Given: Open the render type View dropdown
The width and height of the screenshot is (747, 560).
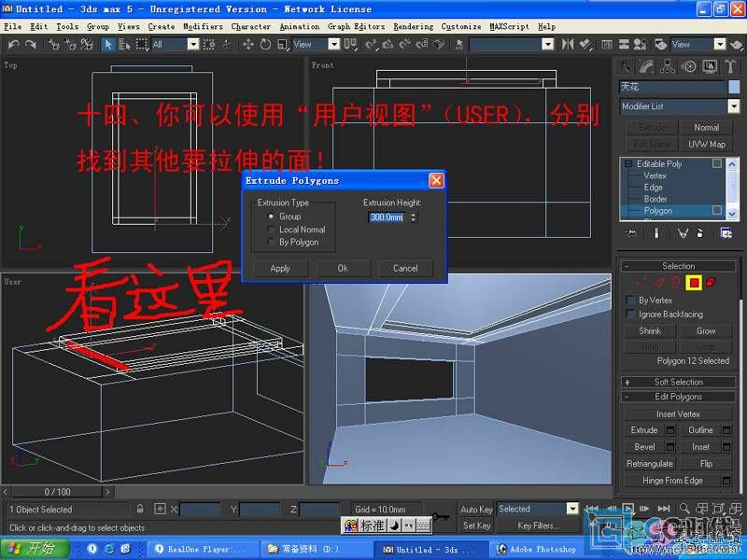Looking at the screenshot, I should 720,45.
